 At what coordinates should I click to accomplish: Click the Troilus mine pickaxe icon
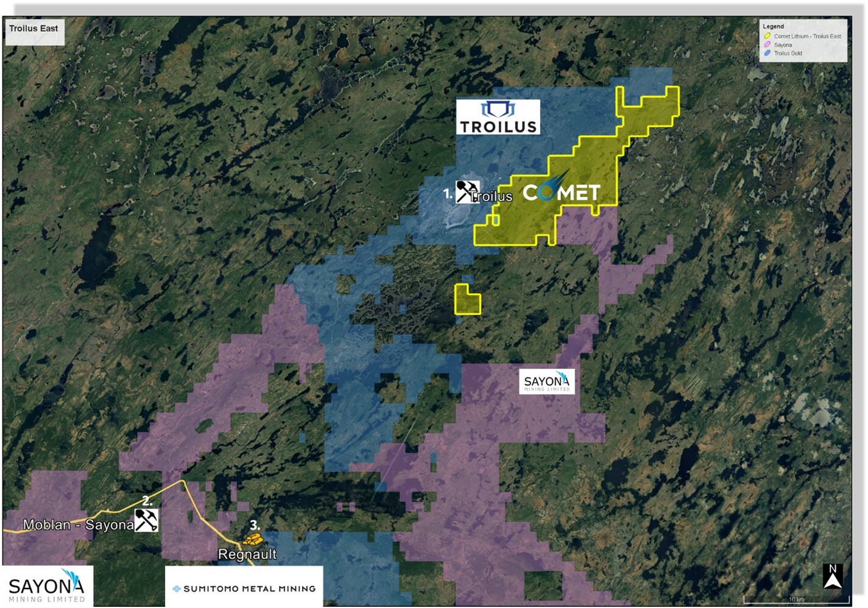coord(467,192)
